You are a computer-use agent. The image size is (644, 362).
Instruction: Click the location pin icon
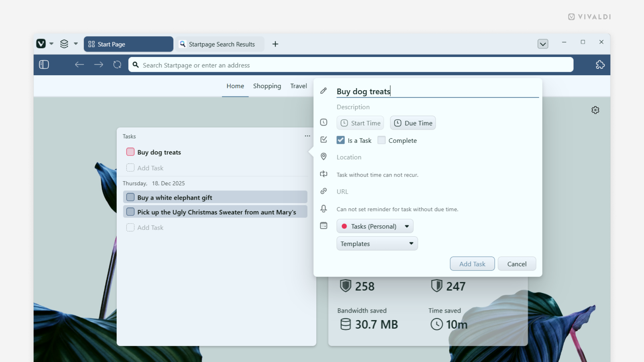[323, 157]
